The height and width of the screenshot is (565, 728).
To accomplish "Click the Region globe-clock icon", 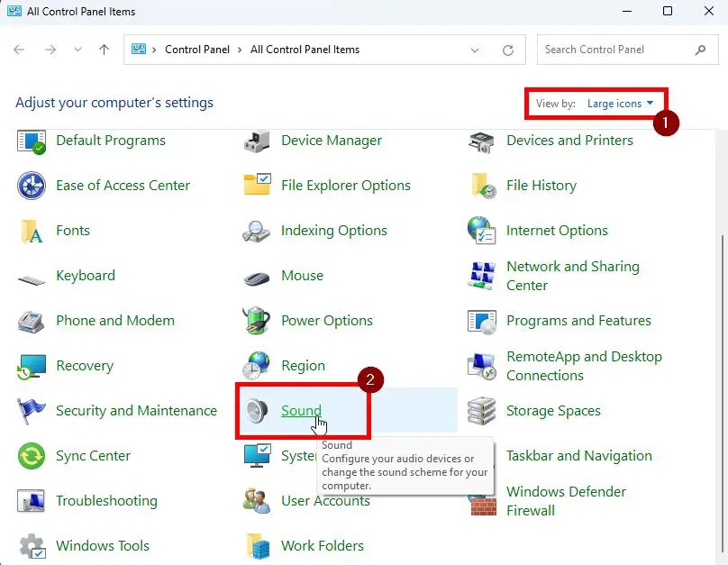I will pyautogui.click(x=256, y=365).
